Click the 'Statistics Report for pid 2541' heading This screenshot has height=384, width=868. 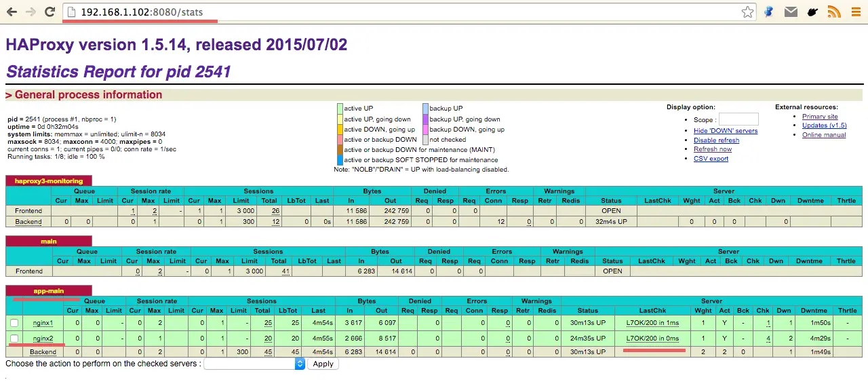[119, 71]
